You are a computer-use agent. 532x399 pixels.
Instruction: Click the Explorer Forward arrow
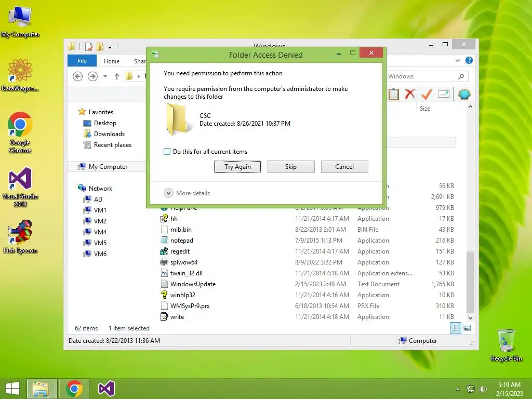click(92, 76)
